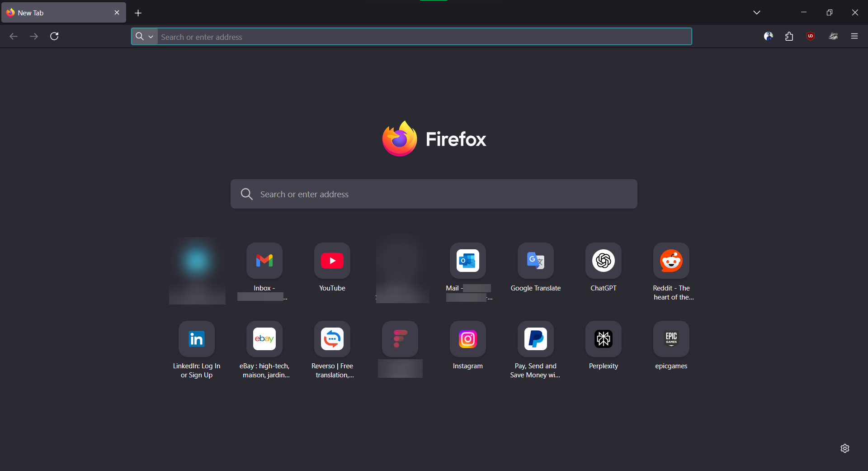The image size is (868, 471).
Task: Click the 'LinkedIn: Log In or Sign Up' label
Action: point(197,371)
